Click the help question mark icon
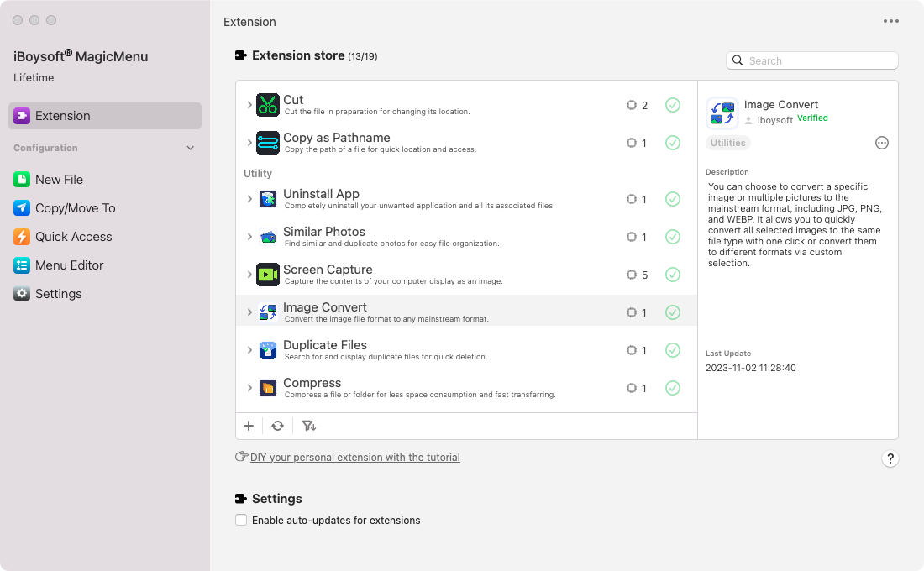Screen dimensions: 924x571 click(890, 458)
